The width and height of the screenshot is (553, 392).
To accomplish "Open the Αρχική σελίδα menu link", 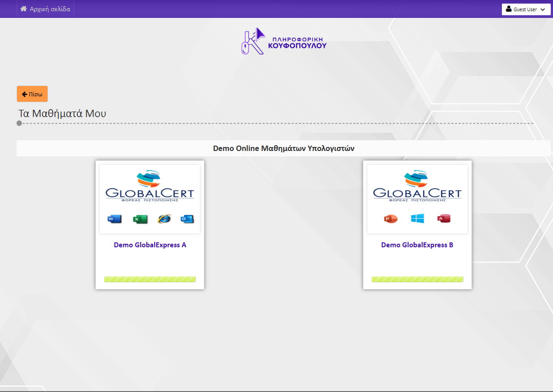I will (45, 9).
